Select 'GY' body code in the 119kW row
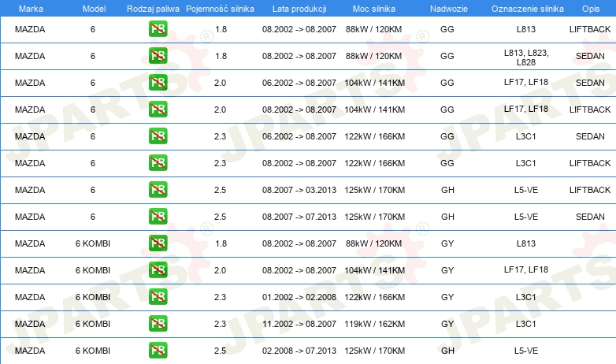Viewport: 616px width, 364px height. click(447, 324)
